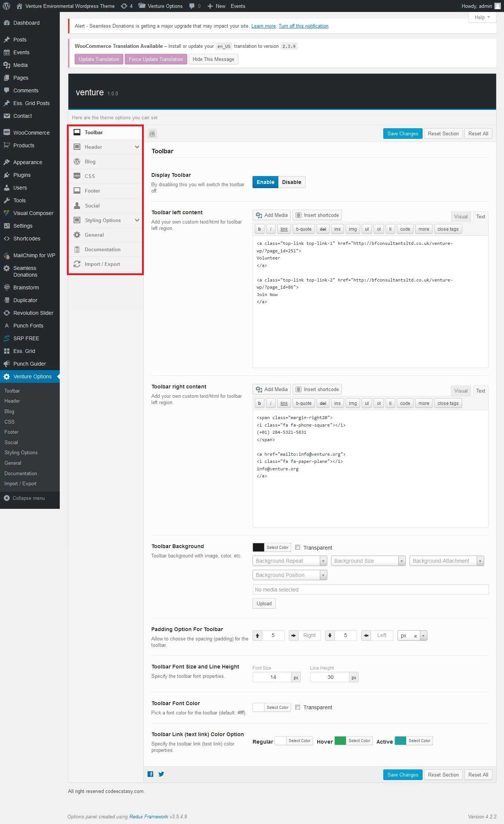The image size is (504, 824).
Task: Click the Learn more link in alert
Action: pyautogui.click(x=263, y=26)
